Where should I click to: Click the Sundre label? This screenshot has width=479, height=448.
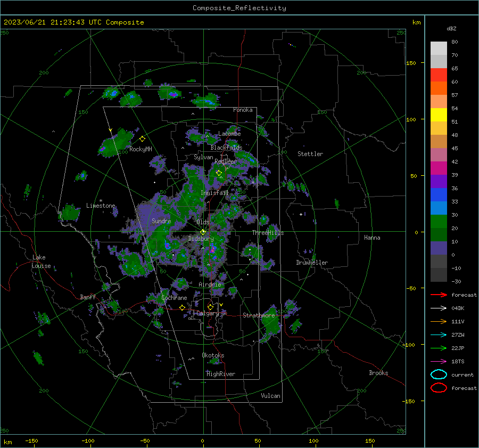click(x=161, y=221)
